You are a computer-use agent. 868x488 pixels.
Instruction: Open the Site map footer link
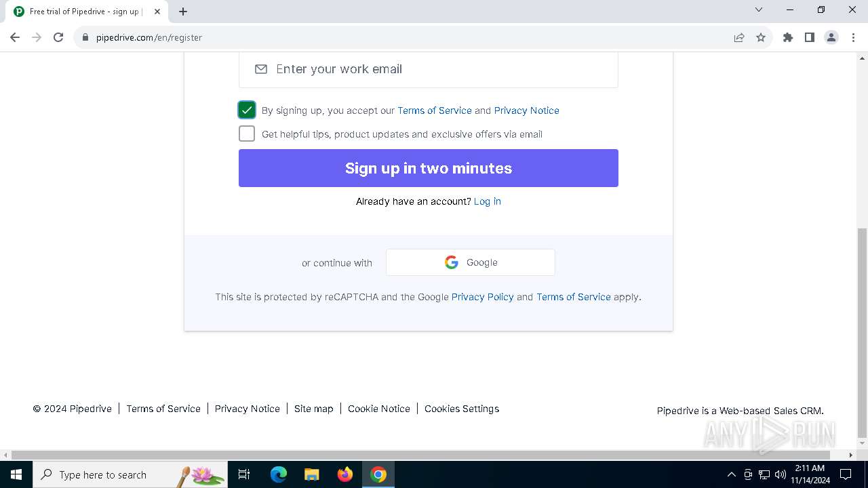coord(314,409)
